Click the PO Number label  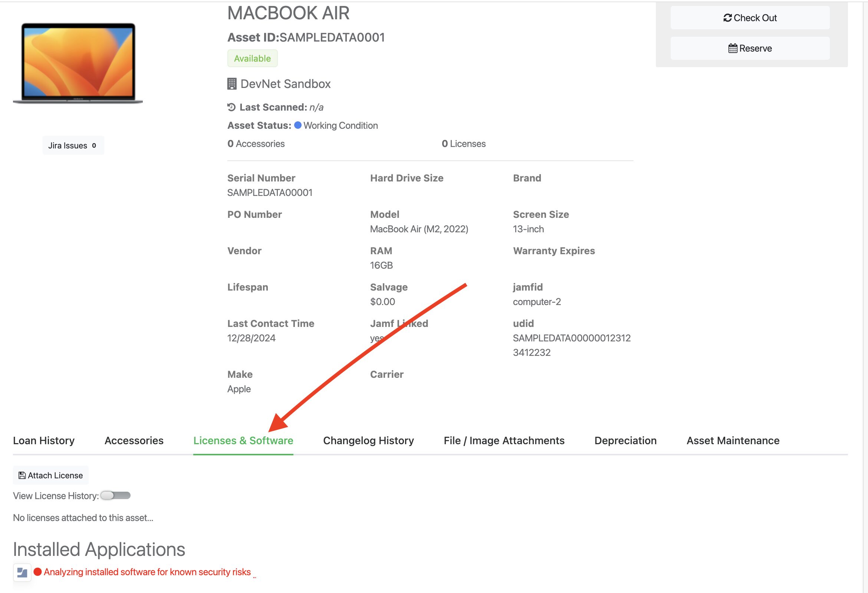click(x=254, y=214)
